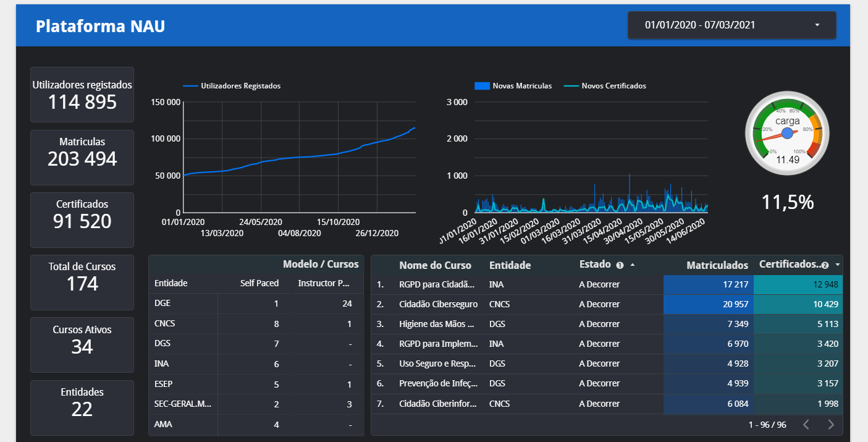Sort table by Nome do Curso header

(435, 265)
